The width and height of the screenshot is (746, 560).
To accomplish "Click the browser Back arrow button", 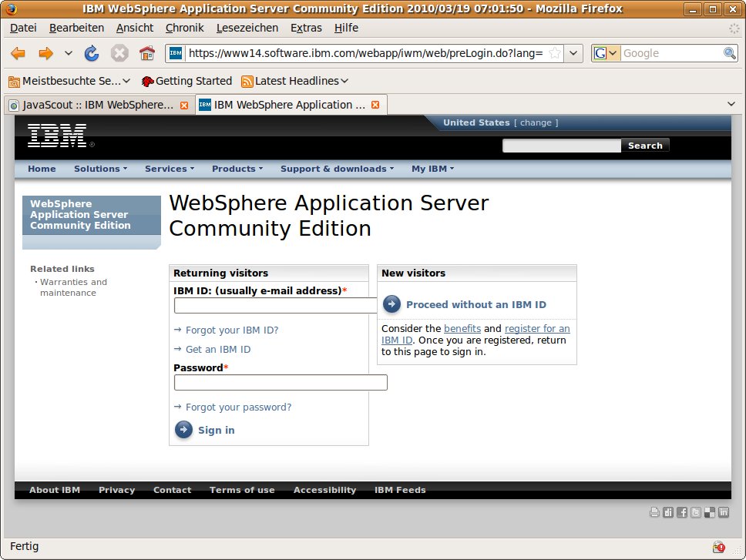I will click(18, 53).
